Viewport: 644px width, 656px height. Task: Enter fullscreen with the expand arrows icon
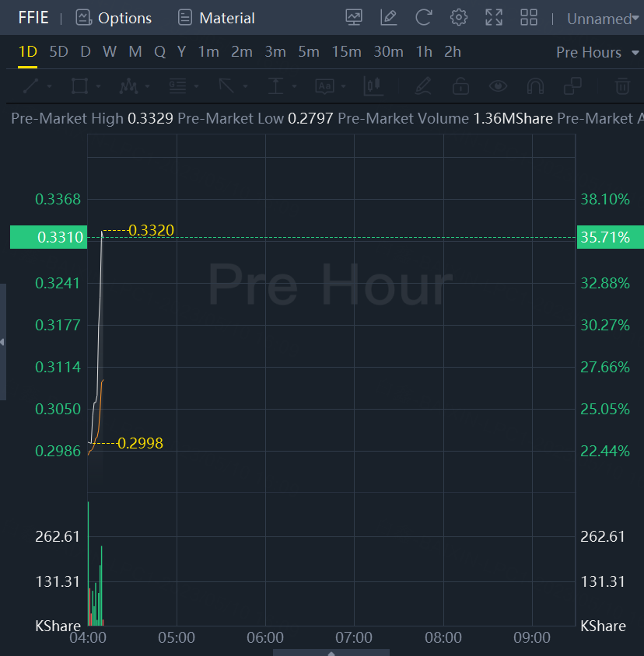point(494,17)
